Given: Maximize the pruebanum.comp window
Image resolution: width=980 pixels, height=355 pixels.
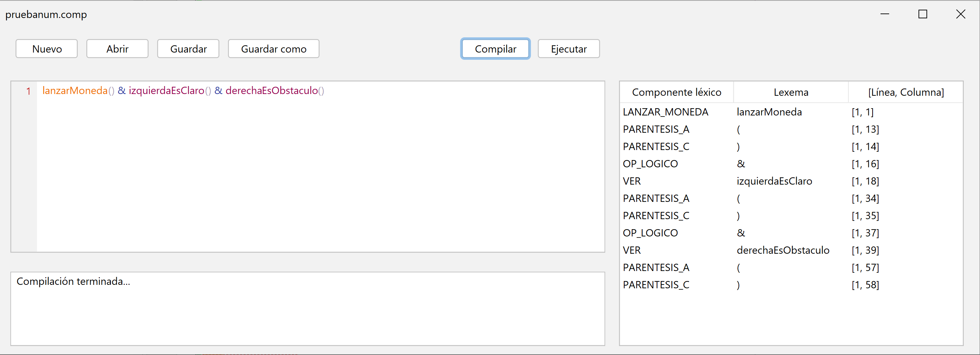Looking at the screenshot, I should click(x=923, y=15).
